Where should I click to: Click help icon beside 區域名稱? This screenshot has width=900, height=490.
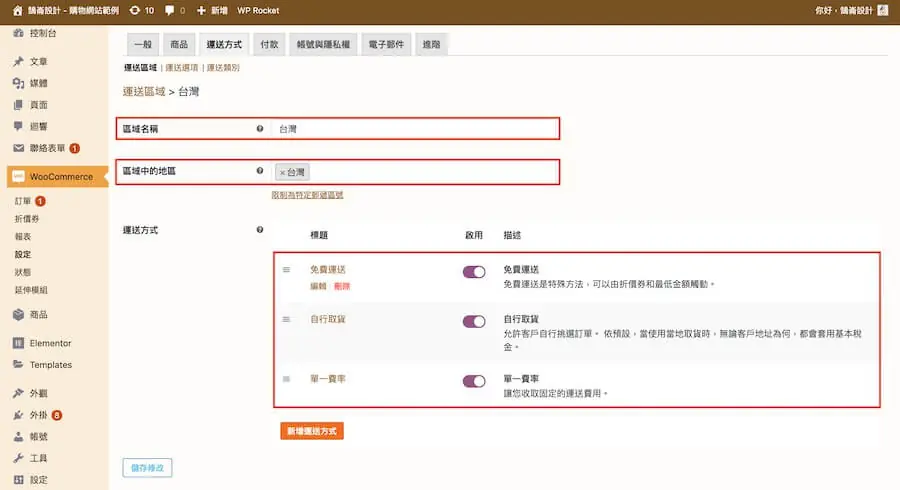[x=260, y=129]
